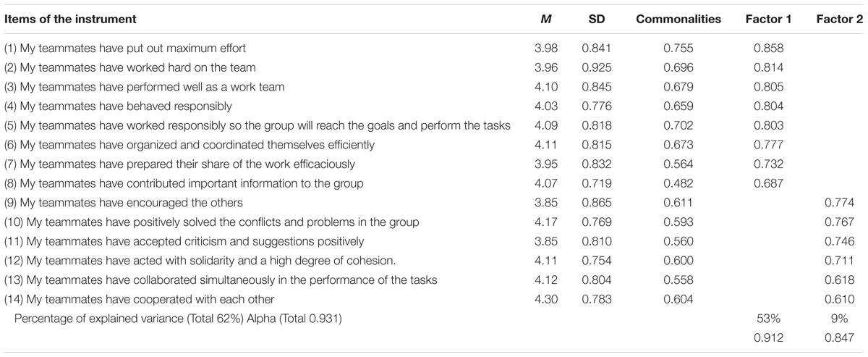The height and width of the screenshot is (357, 868).
Task: Select the Commonalities column header
Action: tap(678, 20)
